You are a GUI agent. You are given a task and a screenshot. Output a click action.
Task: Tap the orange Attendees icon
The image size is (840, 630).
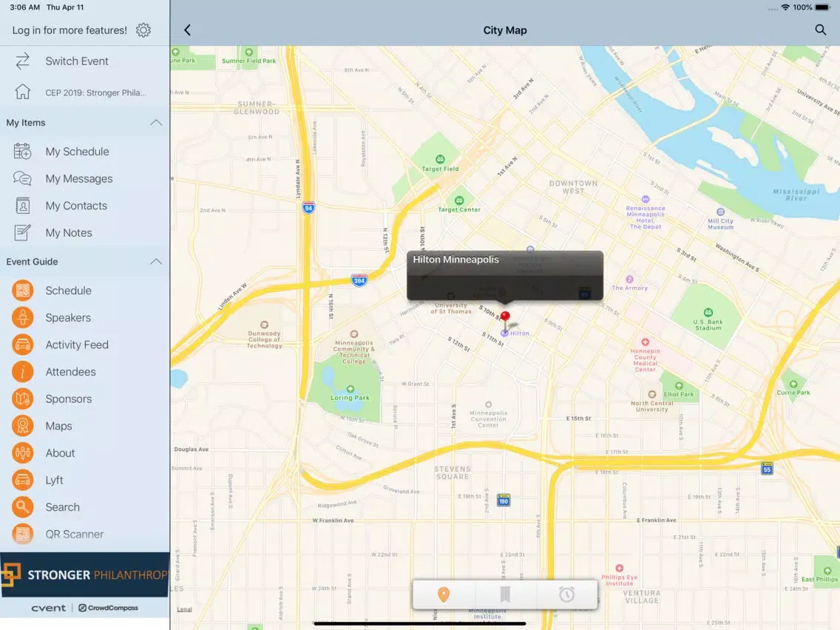tap(22, 372)
